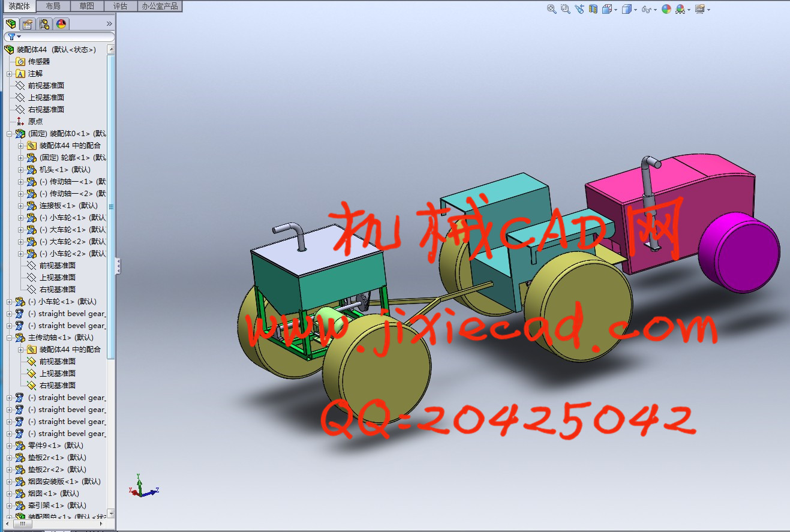
Task: Switch to the 草图 tab
Action: point(86,6)
